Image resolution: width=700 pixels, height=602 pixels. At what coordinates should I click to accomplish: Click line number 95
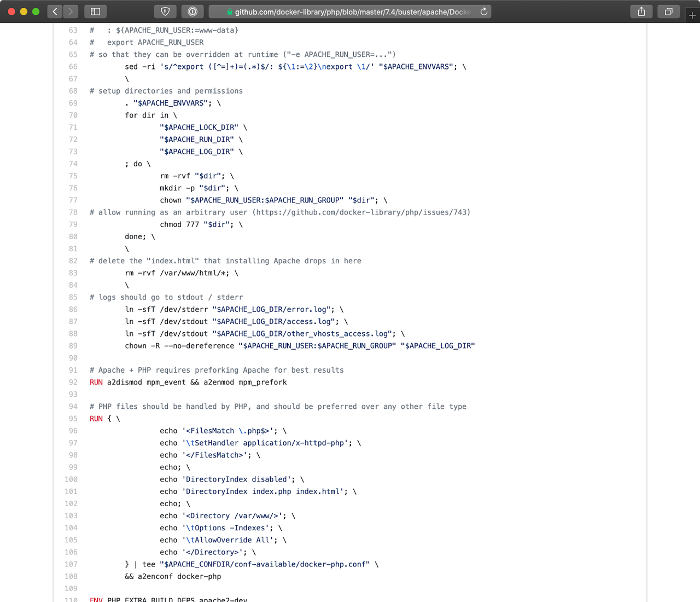point(73,419)
